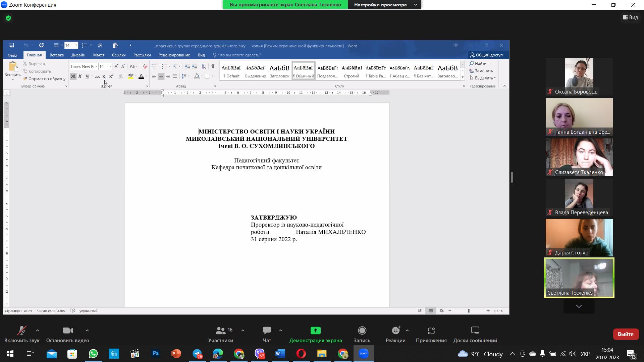This screenshot has width=644, height=362.
Task: Click the Word zoom level slider
Action: coord(469,311)
